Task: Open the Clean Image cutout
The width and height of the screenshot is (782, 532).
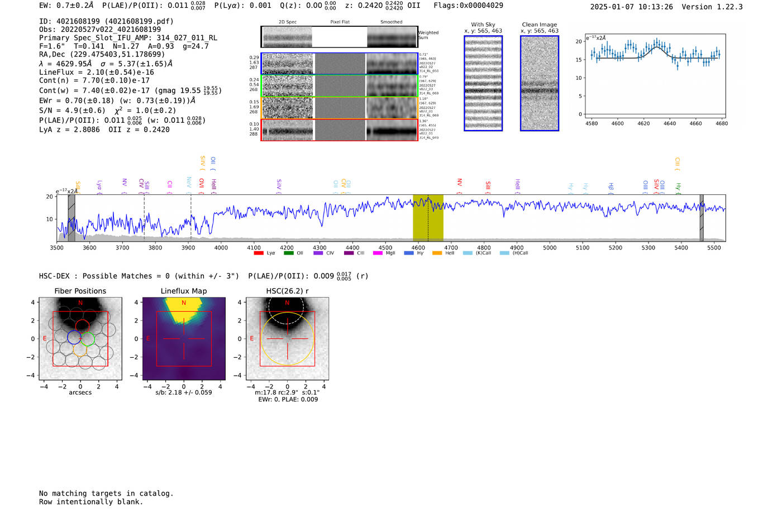Action: point(540,83)
